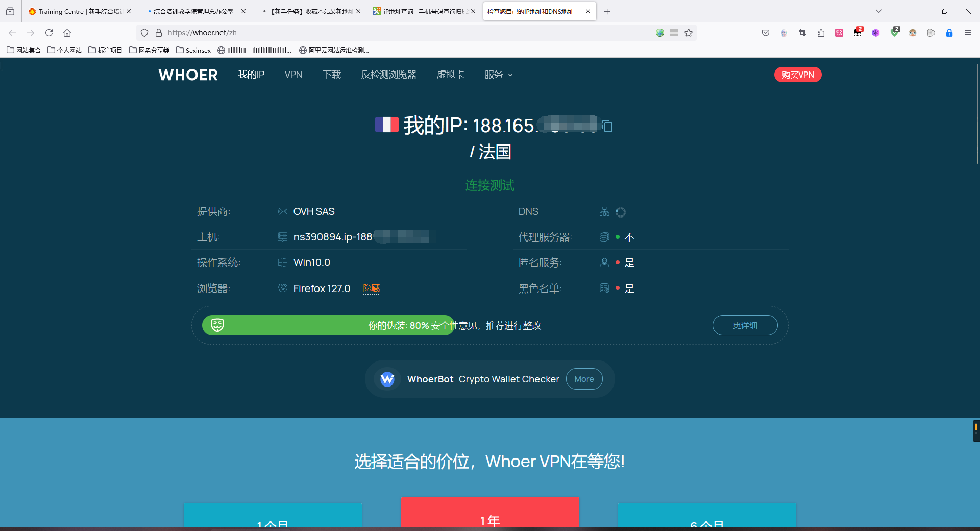980x531 pixels.
Task: Click the French flag icon beside 我的IP
Action: tap(387, 125)
